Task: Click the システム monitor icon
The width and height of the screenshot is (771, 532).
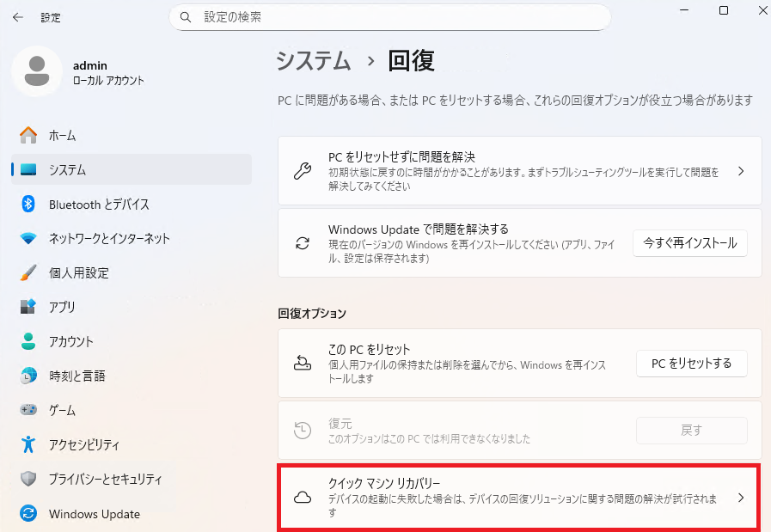Action: point(28,169)
